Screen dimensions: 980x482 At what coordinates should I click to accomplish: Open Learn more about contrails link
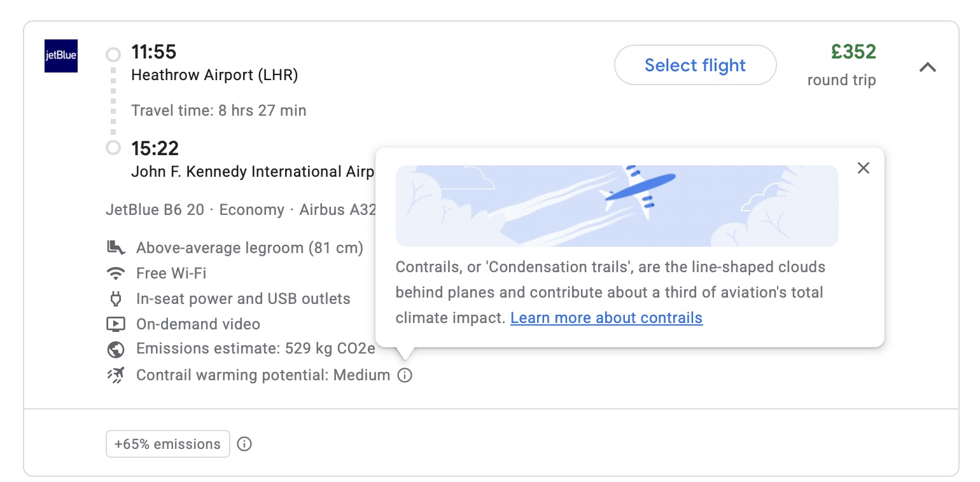click(x=606, y=317)
